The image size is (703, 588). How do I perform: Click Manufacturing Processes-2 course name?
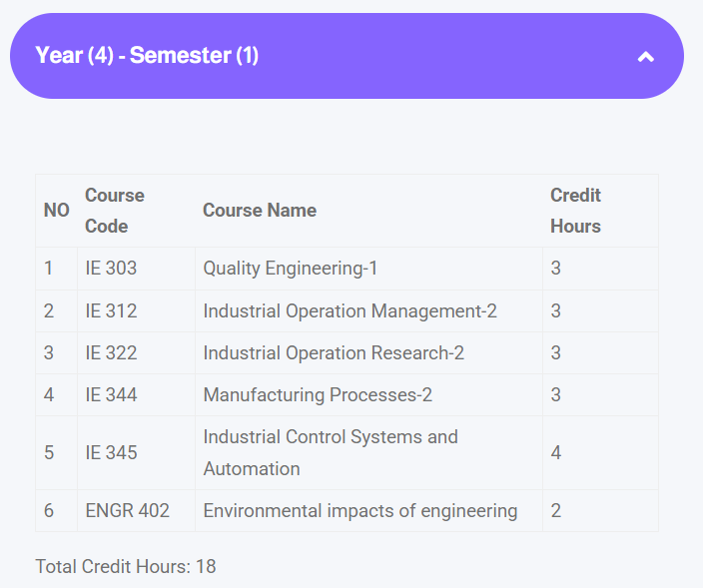(318, 395)
